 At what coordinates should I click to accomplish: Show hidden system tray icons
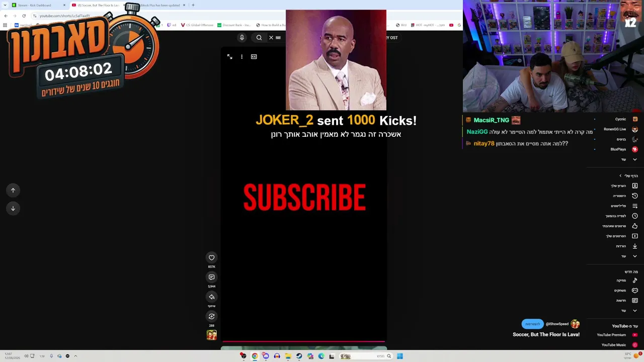(x=75, y=356)
